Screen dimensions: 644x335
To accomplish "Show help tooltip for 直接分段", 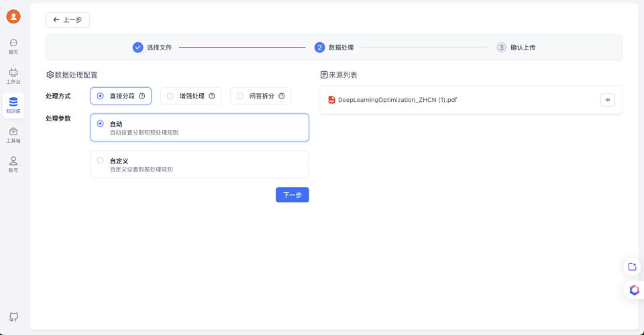I will point(142,96).
